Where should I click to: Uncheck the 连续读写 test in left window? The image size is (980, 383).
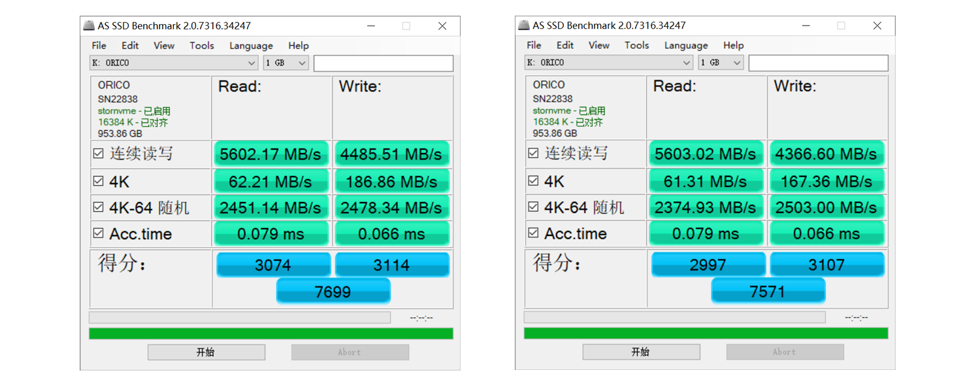[99, 154]
